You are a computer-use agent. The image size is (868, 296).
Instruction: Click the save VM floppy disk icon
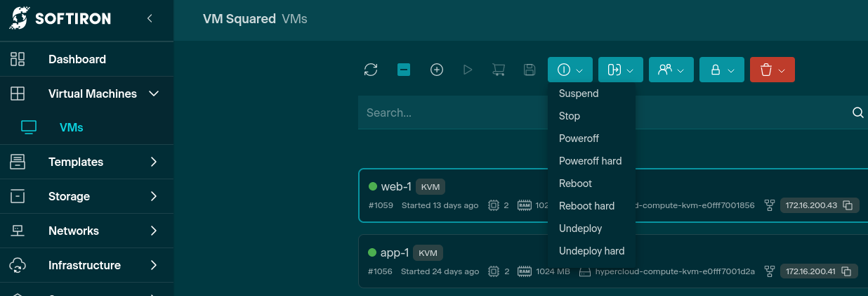point(530,70)
